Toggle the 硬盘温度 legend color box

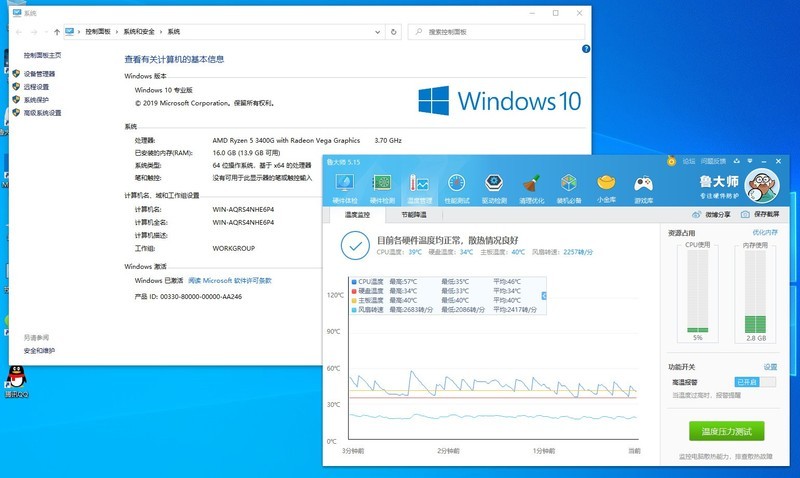354,291
